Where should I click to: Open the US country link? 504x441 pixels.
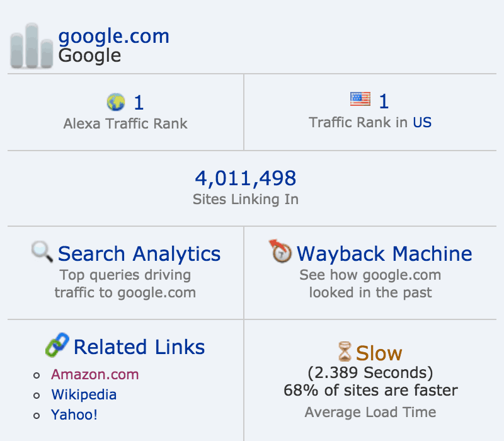pos(422,122)
